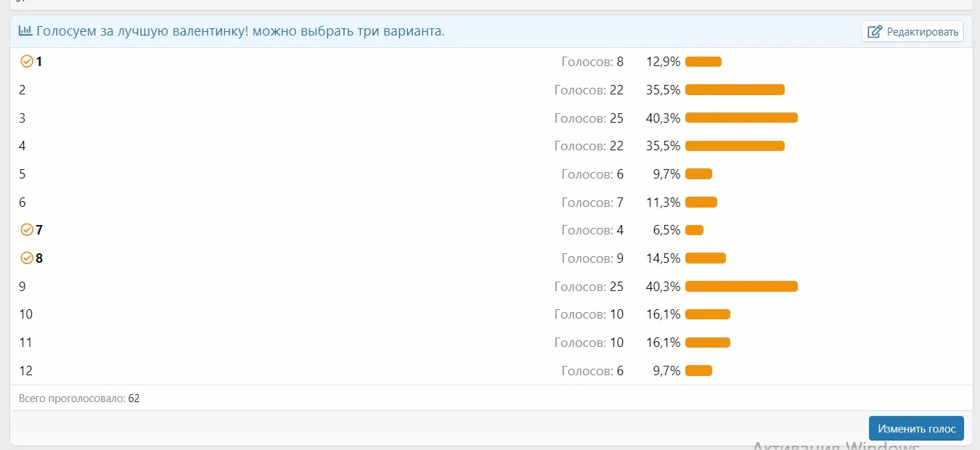Click the orange checkmark beside option 1
This screenshot has width=980, height=450.
(x=27, y=62)
